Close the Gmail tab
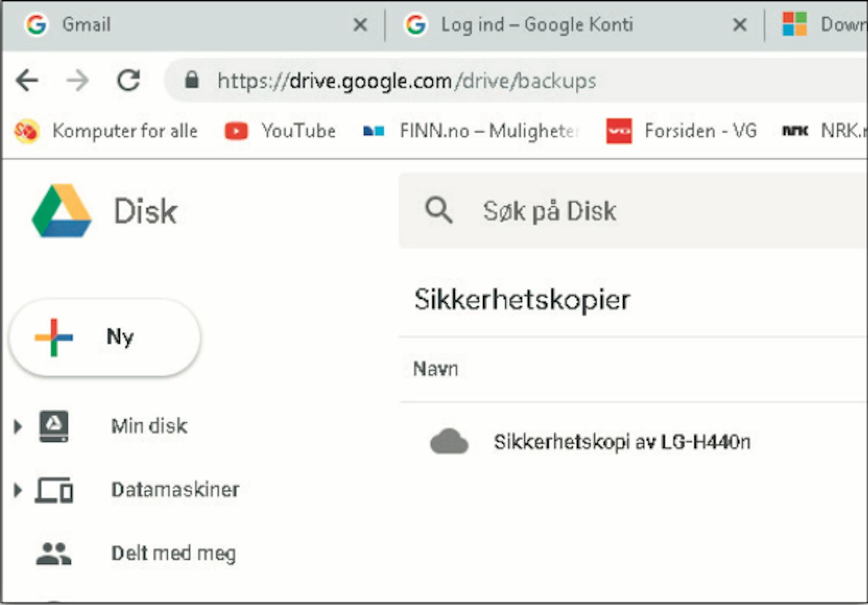Image resolution: width=868 pixels, height=605 pixels. [361, 25]
